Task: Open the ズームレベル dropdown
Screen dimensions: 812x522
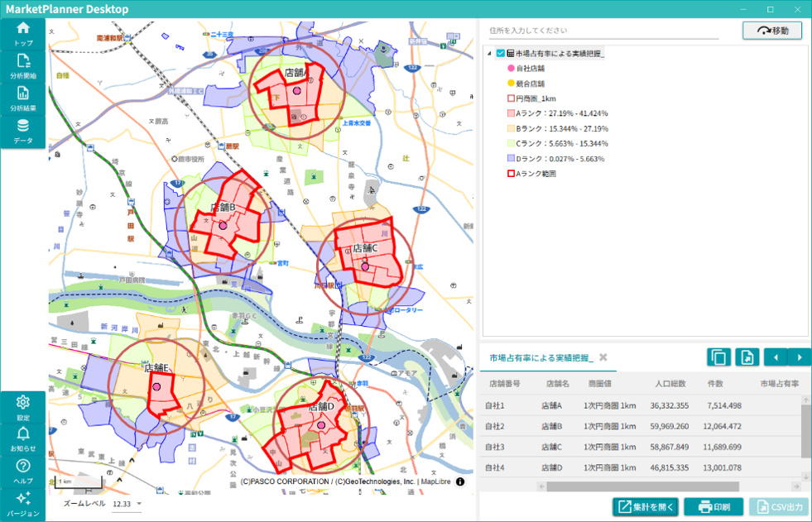Action: tap(139, 503)
